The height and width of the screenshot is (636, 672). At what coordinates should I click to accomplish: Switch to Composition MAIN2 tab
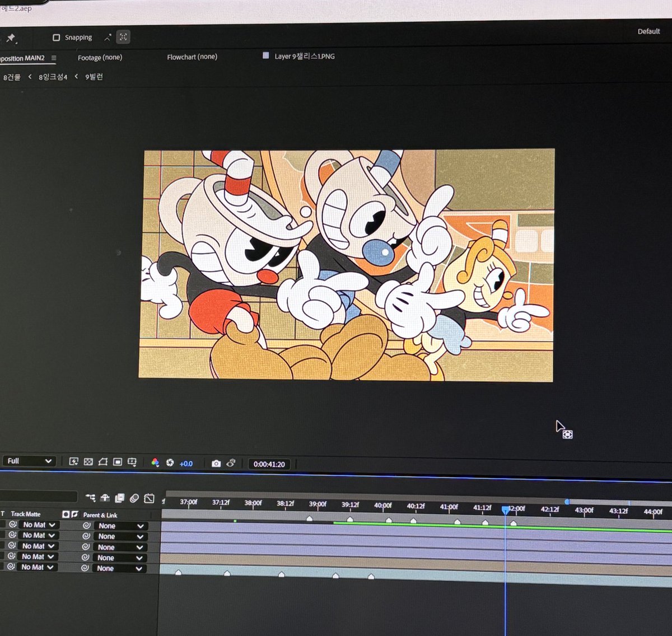tap(22, 58)
